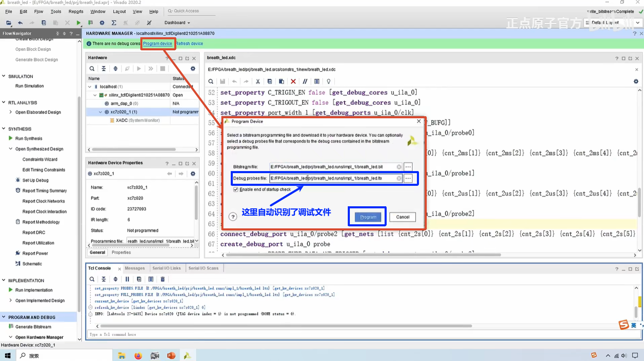Toggle Enable end of startup check
This screenshot has width=644, height=361.
pos(236,190)
